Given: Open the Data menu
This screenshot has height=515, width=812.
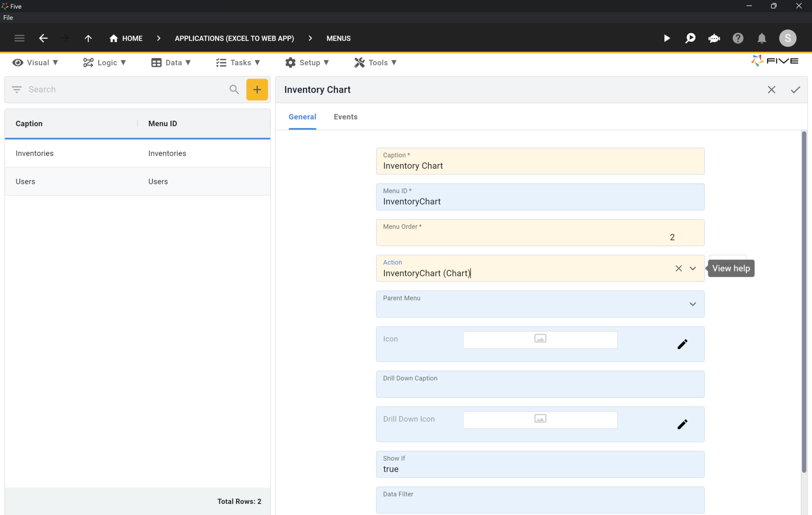Looking at the screenshot, I should point(171,63).
